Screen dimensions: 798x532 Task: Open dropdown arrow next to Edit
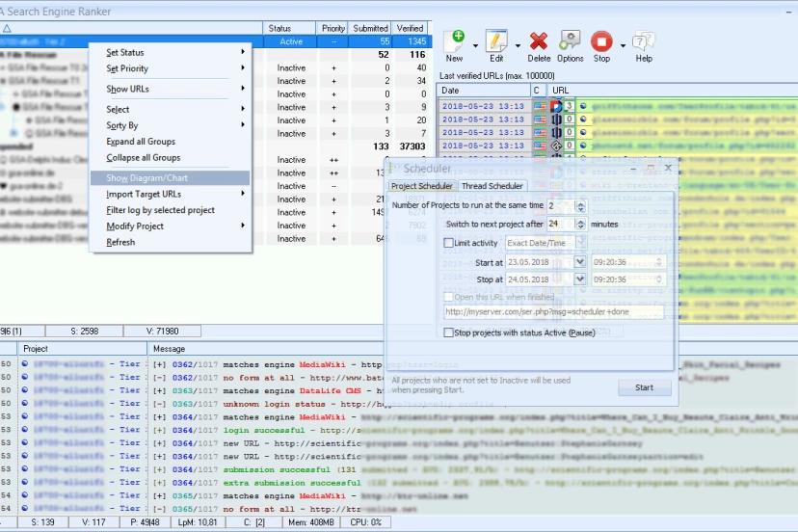pyautogui.click(x=518, y=46)
